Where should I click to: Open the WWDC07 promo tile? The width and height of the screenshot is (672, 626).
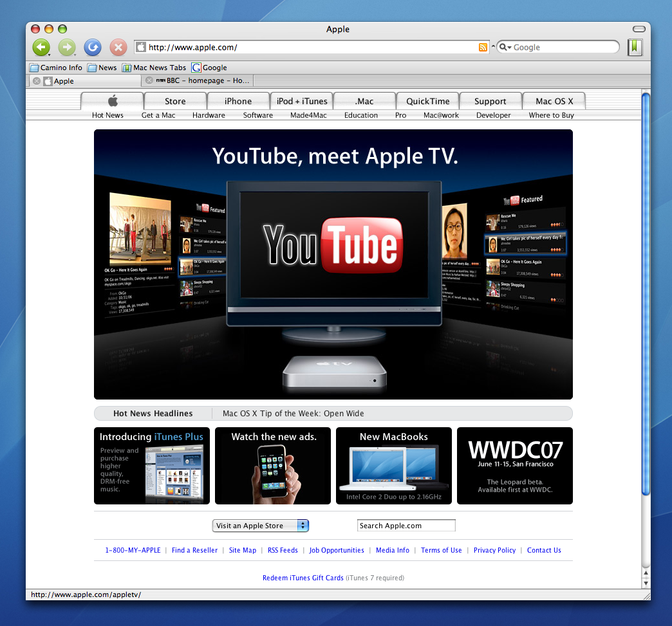pos(515,466)
